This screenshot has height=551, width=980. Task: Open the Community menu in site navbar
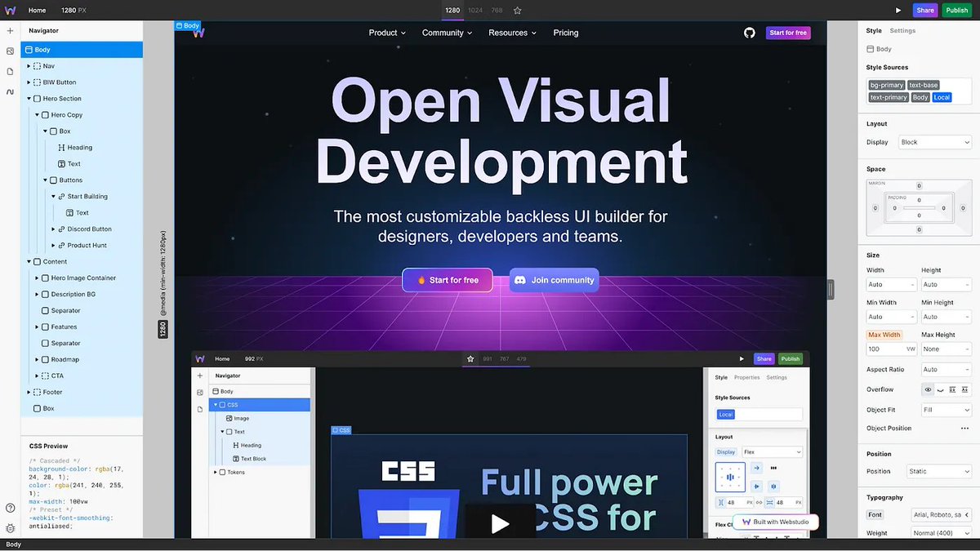[445, 33]
